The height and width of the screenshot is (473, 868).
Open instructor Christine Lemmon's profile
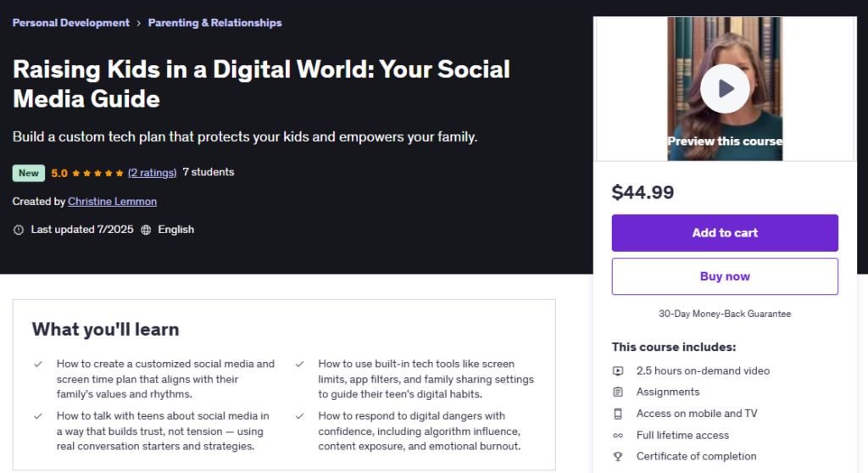click(113, 202)
